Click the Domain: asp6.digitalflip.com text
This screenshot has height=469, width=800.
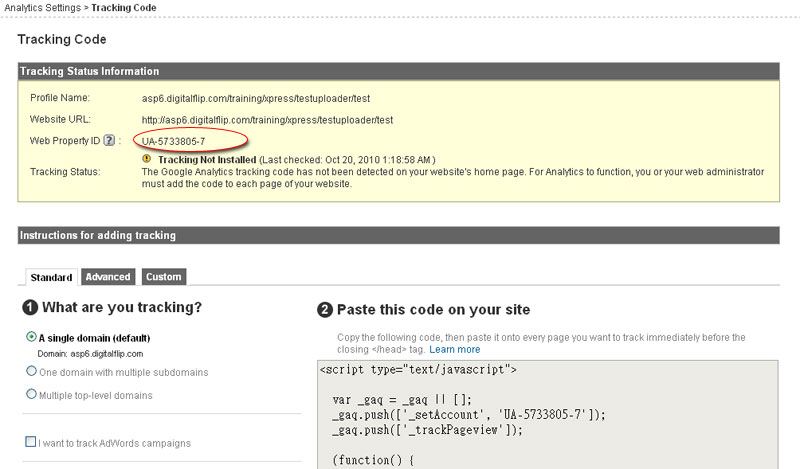(90, 354)
